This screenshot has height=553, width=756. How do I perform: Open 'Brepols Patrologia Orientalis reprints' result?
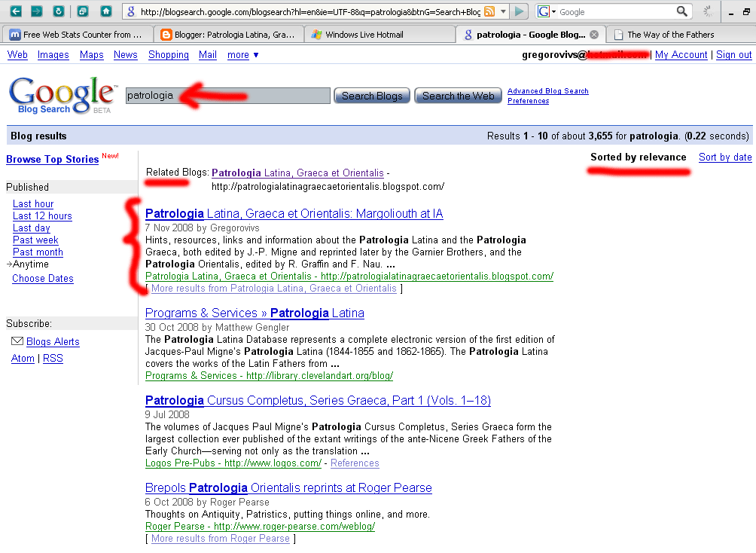[x=288, y=487]
